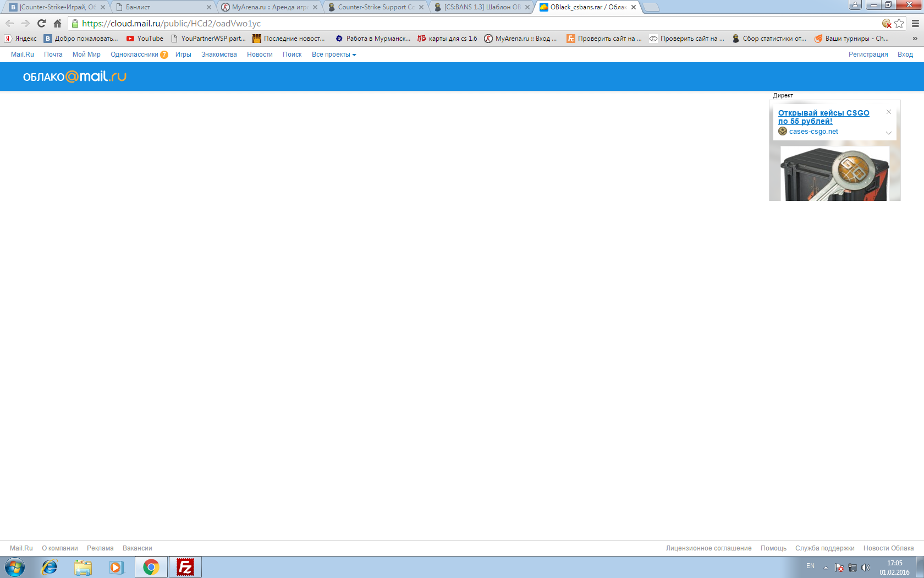Switch to the Банлист tab
Viewport: 924px width, 578px height.
163,7
